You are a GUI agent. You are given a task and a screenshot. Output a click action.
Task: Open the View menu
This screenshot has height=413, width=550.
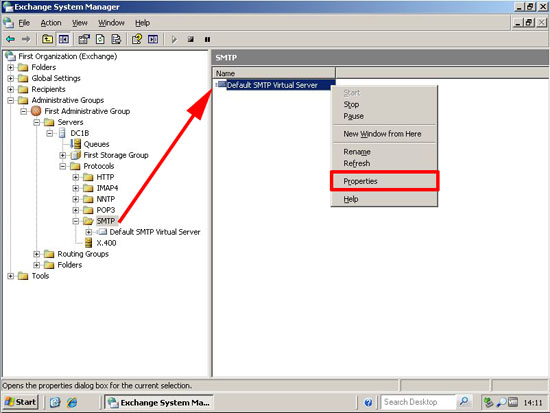tap(80, 23)
